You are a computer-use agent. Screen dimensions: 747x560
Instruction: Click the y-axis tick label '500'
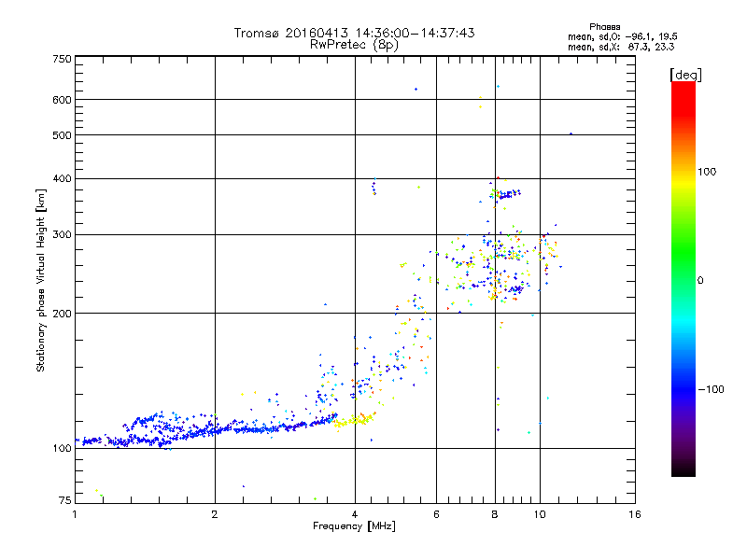tap(62, 135)
